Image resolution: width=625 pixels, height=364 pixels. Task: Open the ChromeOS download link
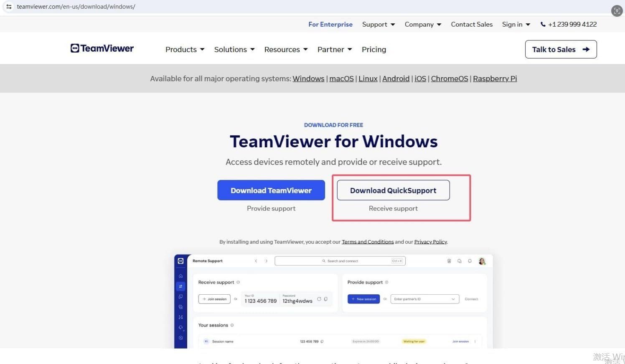(x=450, y=78)
